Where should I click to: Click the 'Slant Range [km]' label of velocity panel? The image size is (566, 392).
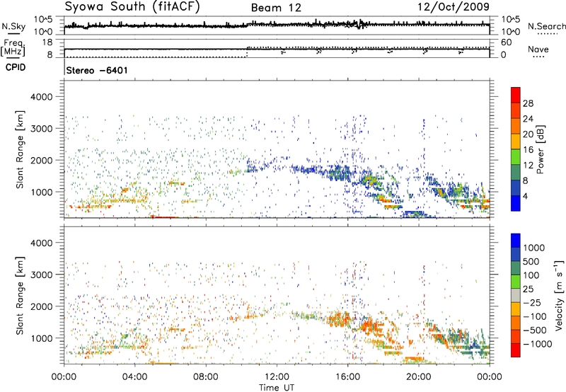point(20,296)
